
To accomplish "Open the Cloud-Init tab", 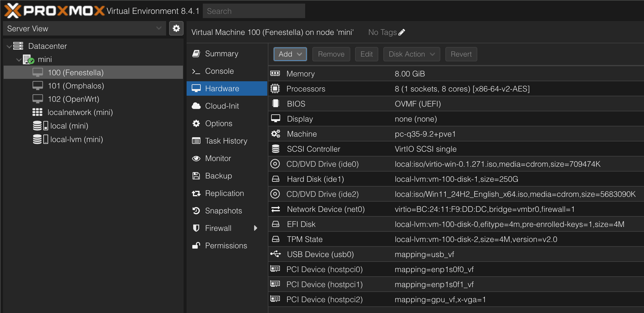I will 227,106.
